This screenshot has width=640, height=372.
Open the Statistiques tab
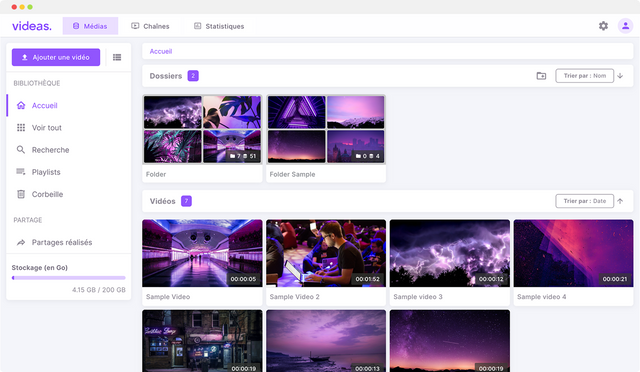[x=219, y=26]
